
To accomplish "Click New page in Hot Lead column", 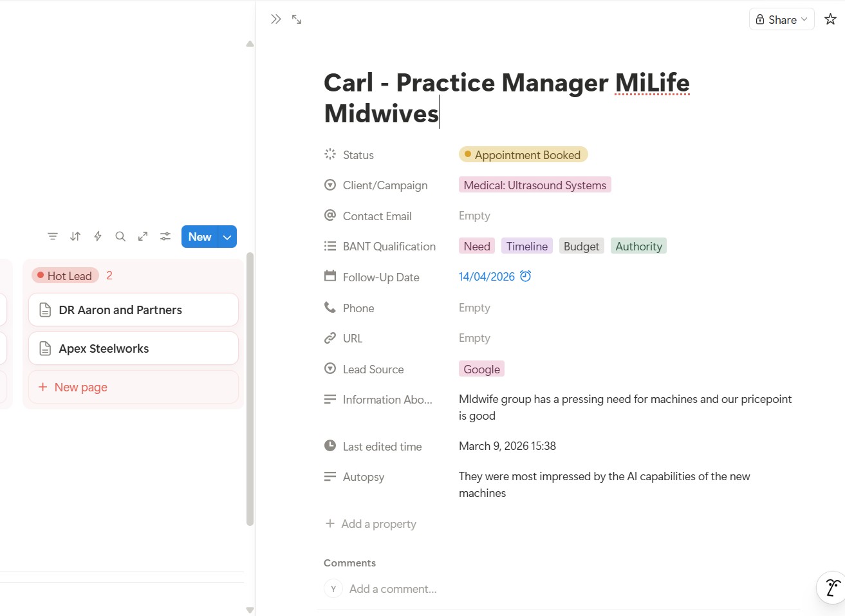I will 80,387.
